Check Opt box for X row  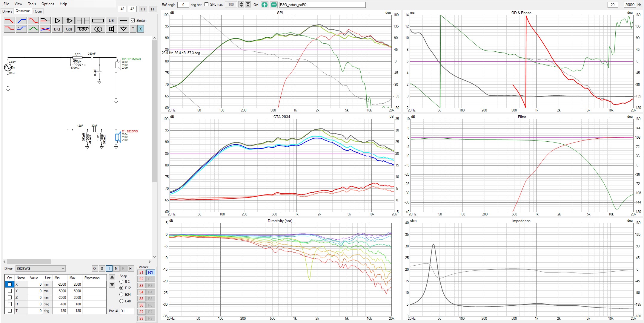[x=10, y=284]
